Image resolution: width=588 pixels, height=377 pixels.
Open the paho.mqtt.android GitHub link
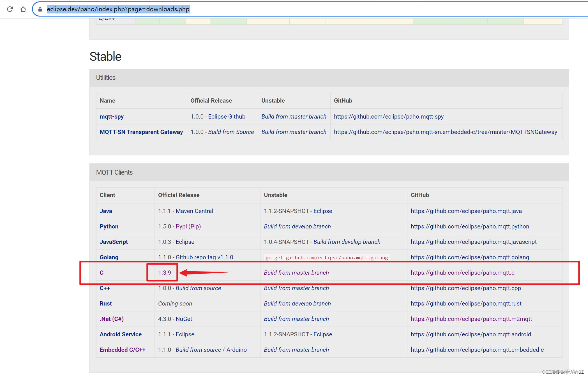coord(471,334)
